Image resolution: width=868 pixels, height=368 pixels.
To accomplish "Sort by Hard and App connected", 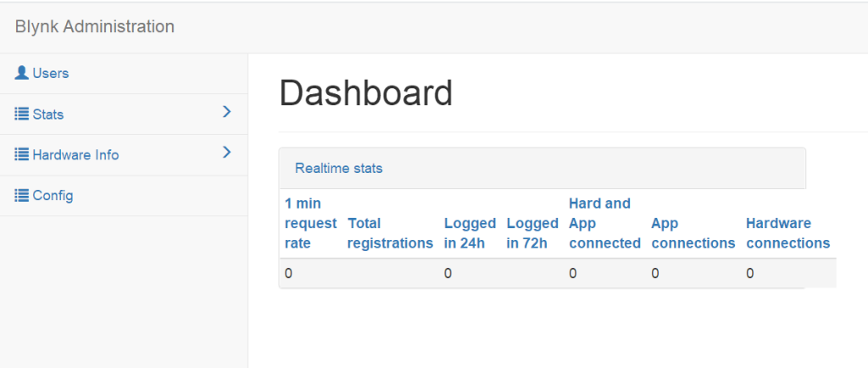I will pos(604,223).
